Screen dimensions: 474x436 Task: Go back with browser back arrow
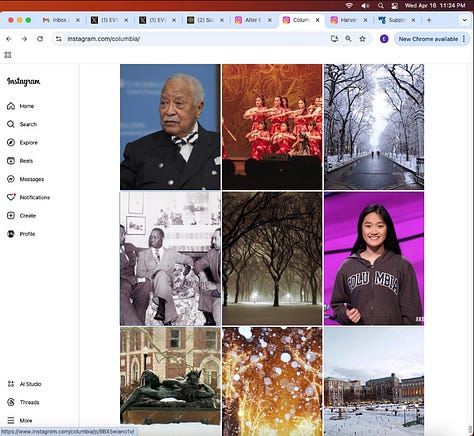click(x=9, y=39)
